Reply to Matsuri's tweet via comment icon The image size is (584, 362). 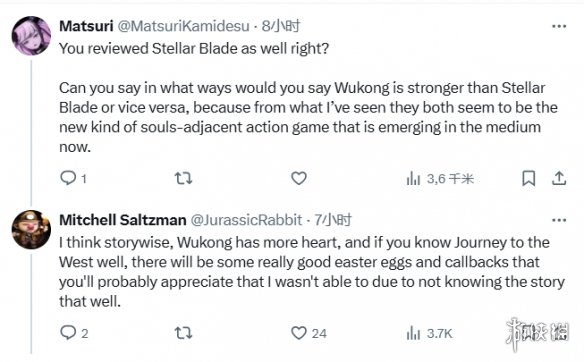68,178
